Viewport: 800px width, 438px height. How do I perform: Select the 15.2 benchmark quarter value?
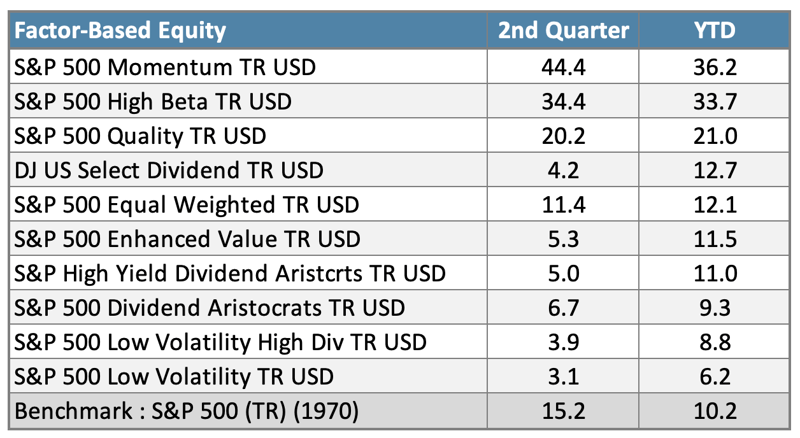pyautogui.click(x=563, y=411)
